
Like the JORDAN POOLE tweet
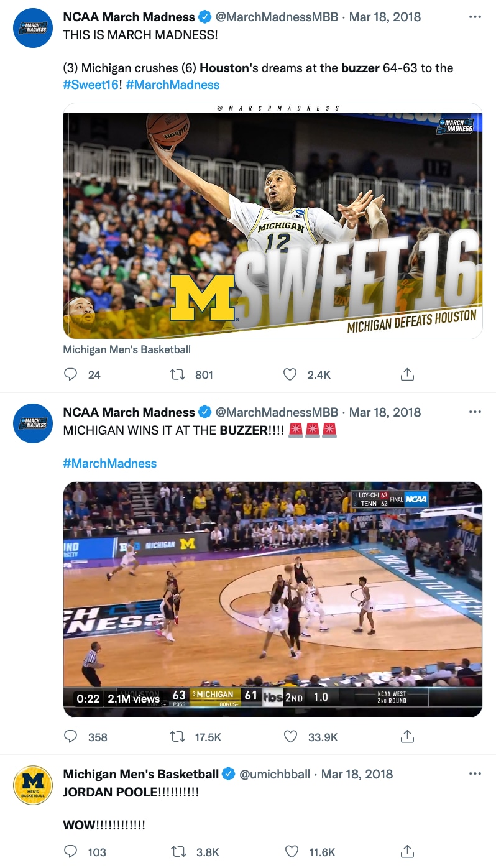coord(290,852)
